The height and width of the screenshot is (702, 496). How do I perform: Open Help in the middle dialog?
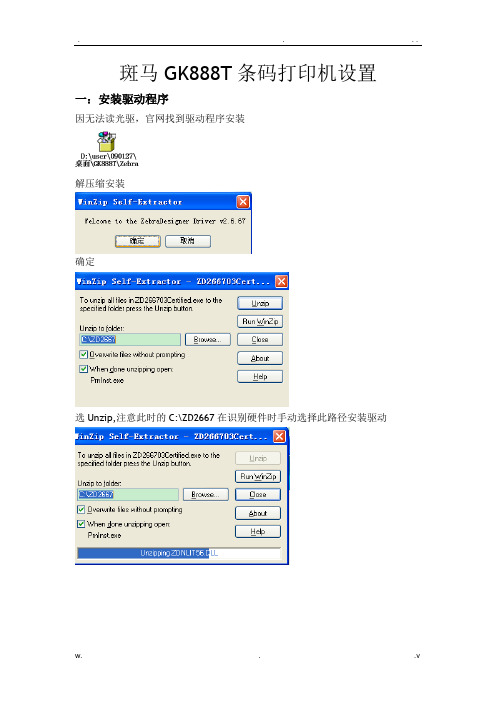click(260, 377)
